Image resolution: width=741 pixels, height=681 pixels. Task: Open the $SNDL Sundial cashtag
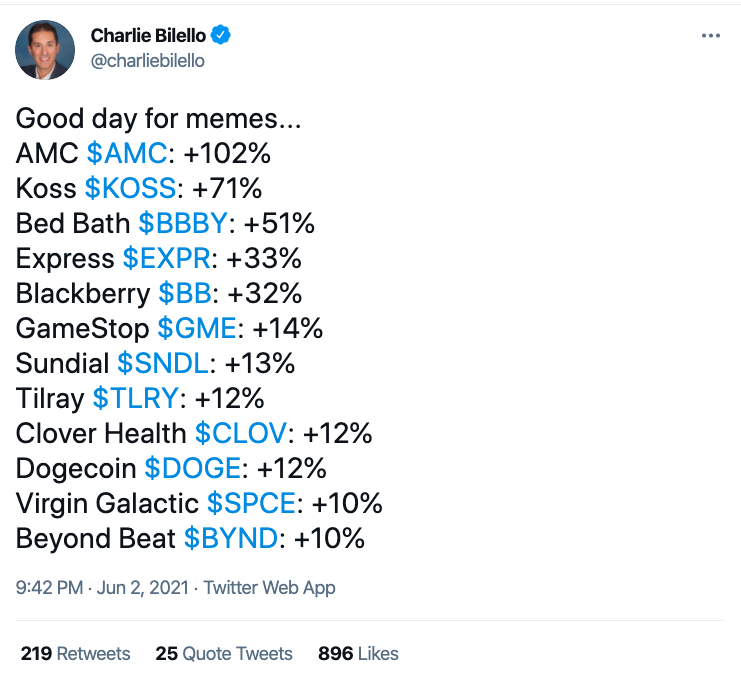click(163, 363)
